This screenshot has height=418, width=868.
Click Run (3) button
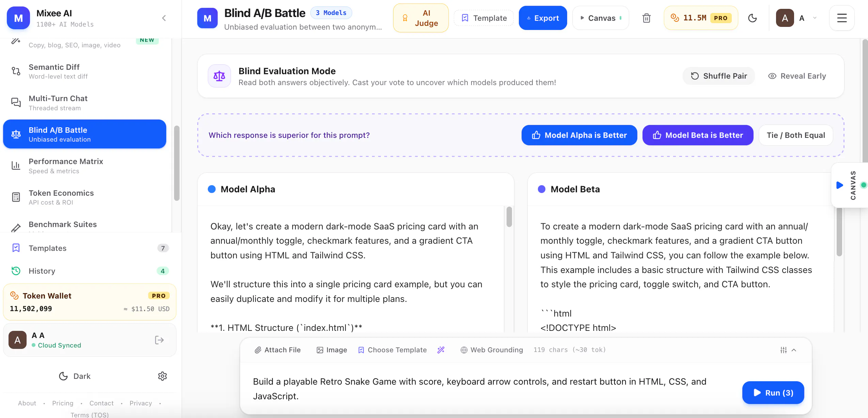(x=773, y=393)
